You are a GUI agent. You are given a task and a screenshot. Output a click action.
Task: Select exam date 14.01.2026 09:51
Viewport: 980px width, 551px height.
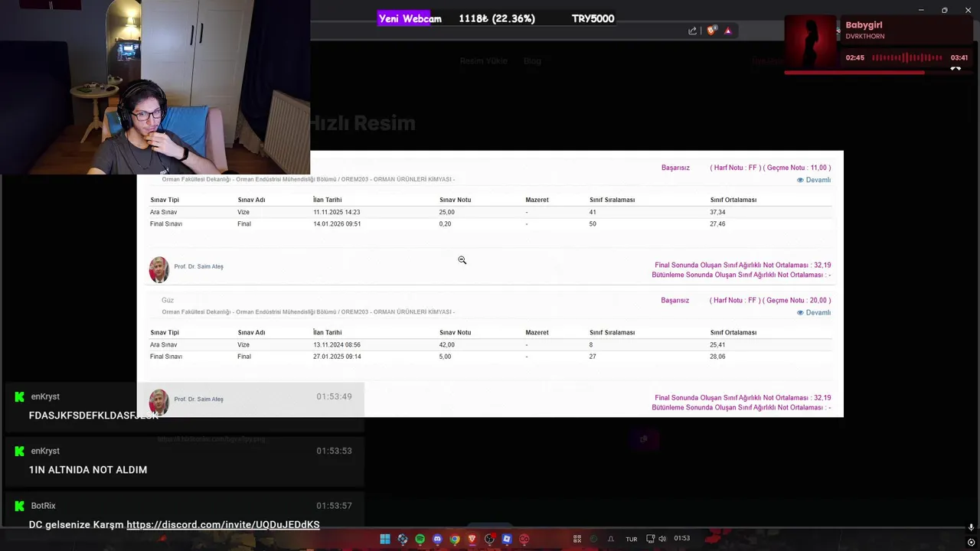pyautogui.click(x=337, y=223)
